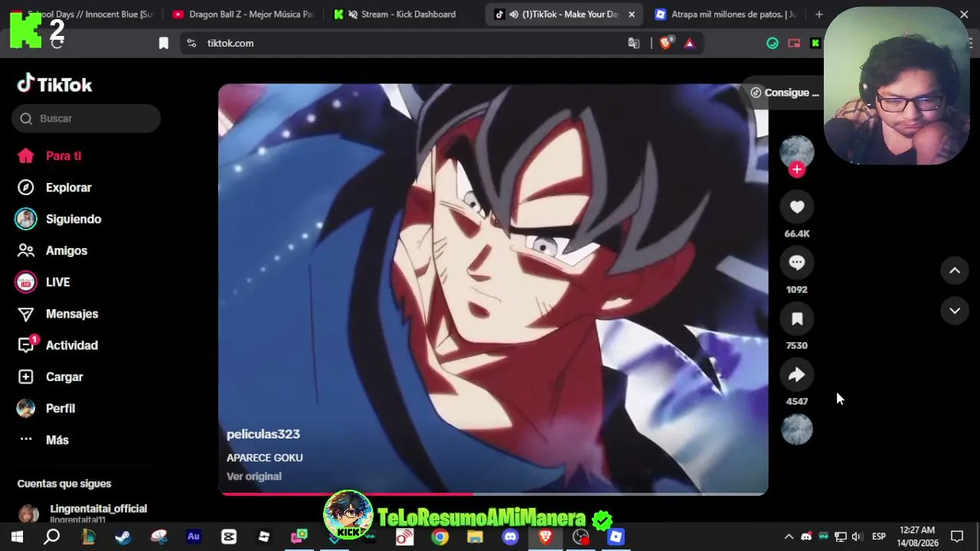Open Mensajes in the sidebar
Image resolution: width=980 pixels, height=551 pixels.
[57, 314]
